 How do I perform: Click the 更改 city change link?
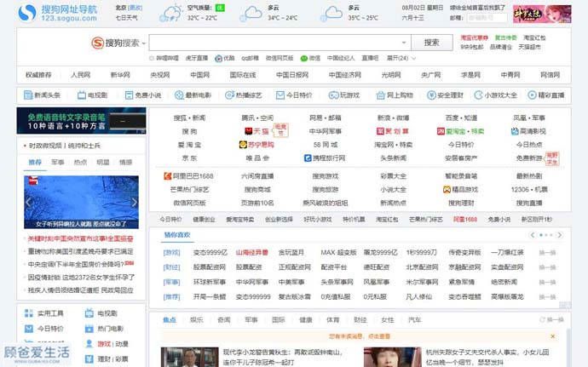coord(135,8)
